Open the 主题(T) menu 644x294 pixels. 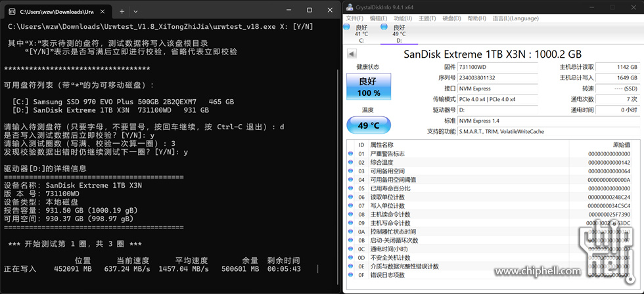point(427,18)
